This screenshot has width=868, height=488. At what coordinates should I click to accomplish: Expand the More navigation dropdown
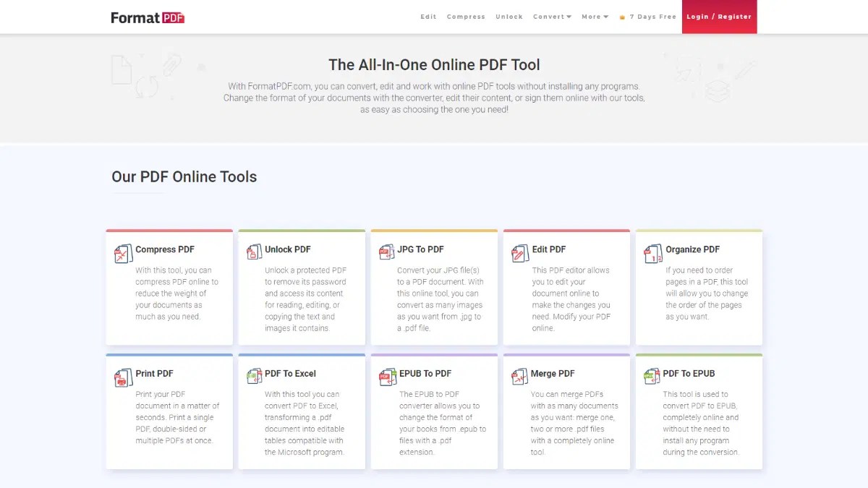(x=595, y=17)
